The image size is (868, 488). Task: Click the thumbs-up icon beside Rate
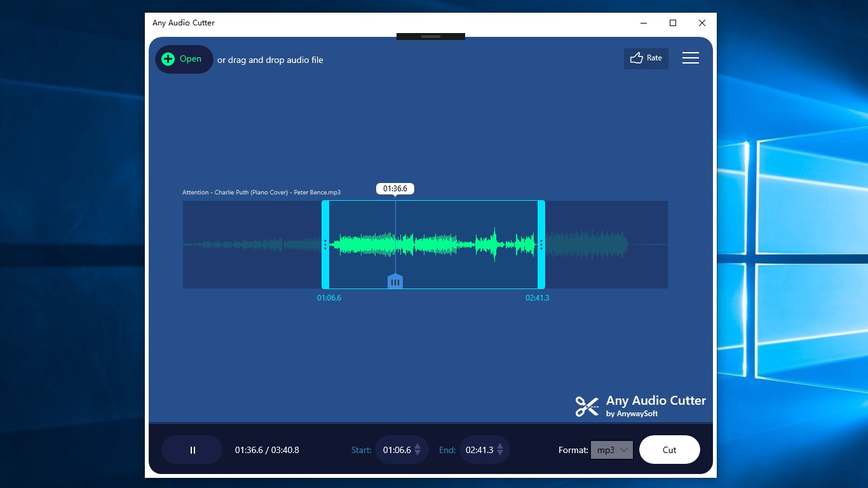636,58
